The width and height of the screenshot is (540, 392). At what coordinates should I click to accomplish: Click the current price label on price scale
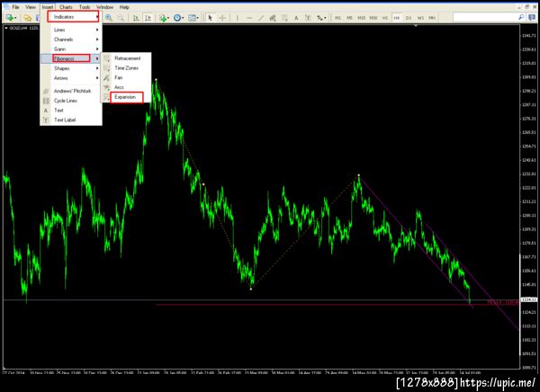coord(528,299)
